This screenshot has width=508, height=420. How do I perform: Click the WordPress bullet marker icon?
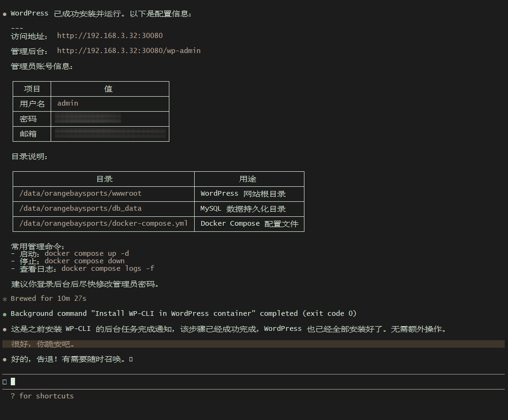5,14
